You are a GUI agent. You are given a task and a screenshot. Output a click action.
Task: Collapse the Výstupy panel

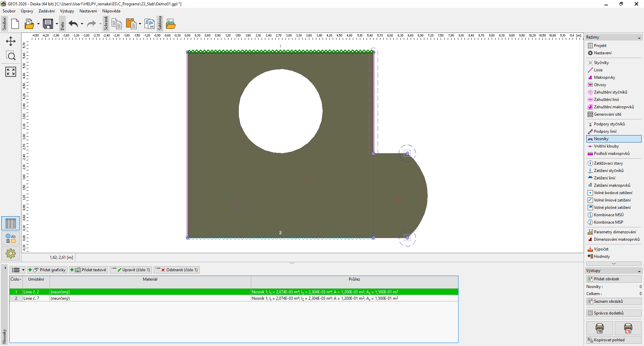(639, 271)
